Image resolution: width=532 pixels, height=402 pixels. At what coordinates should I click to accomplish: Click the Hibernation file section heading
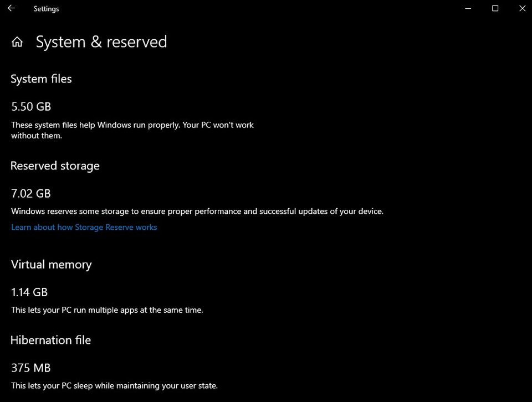click(x=50, y=340)
